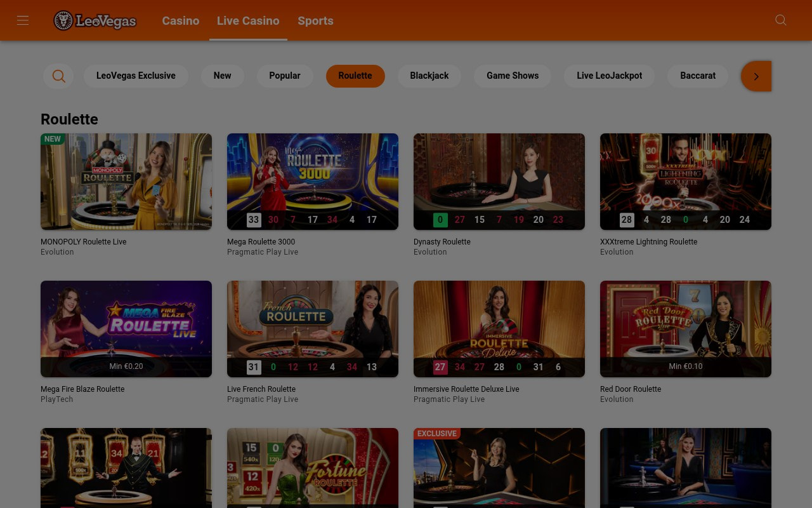Image resolution: width=812 pixels, height=508 pixels.
Task: Open XXXtreme Lightning Roulette thumbnail
Action: [x=686, y=182]
